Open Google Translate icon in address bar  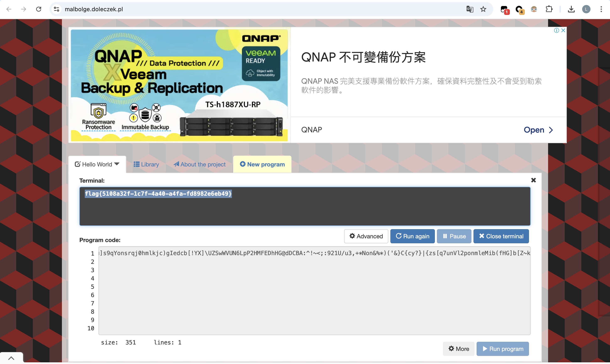coord(470,9)
